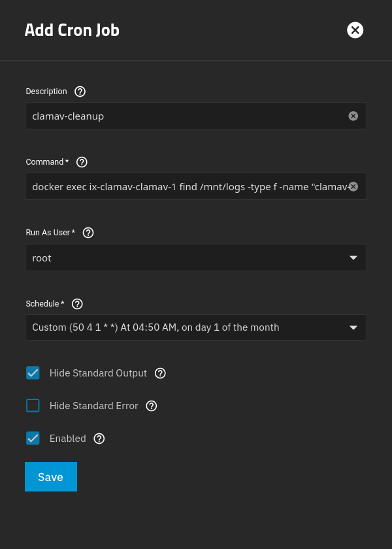Clear the Description field text
392x549 pixels.
(x=353, y=116)
